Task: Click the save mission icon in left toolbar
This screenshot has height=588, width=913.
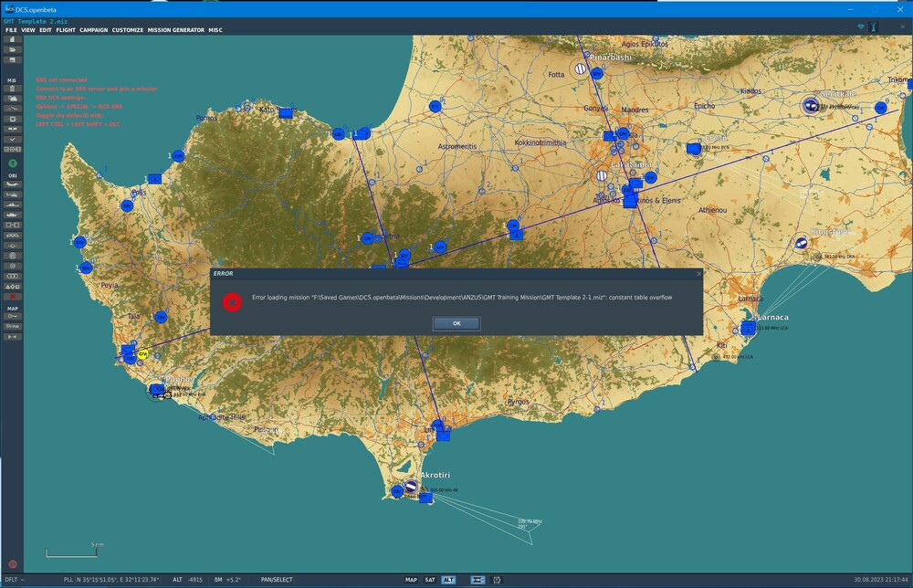Action: pos(13,59)
